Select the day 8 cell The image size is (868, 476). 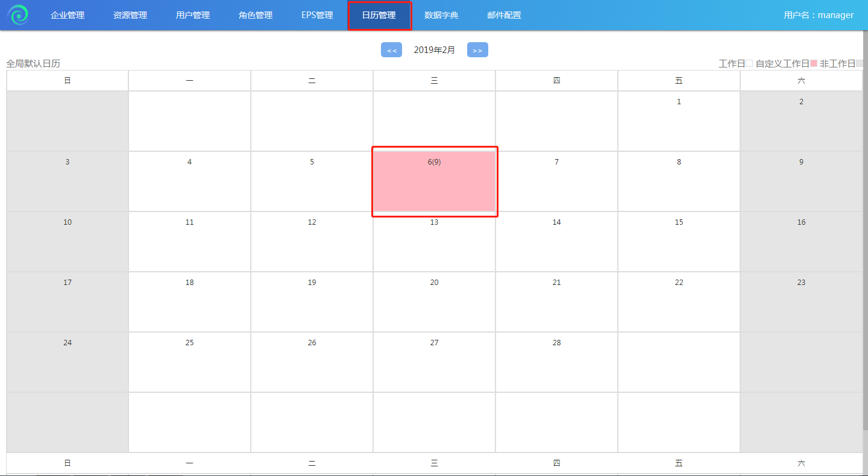(679, 181)
